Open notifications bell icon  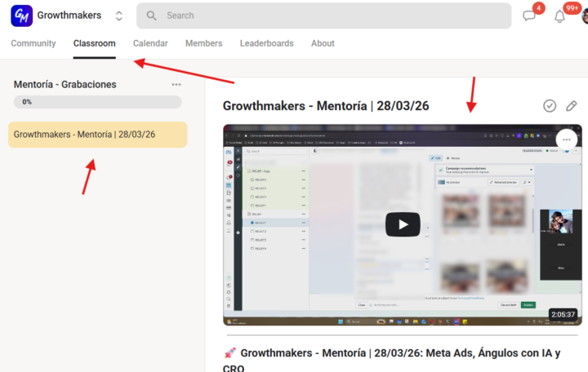point(559,16)
